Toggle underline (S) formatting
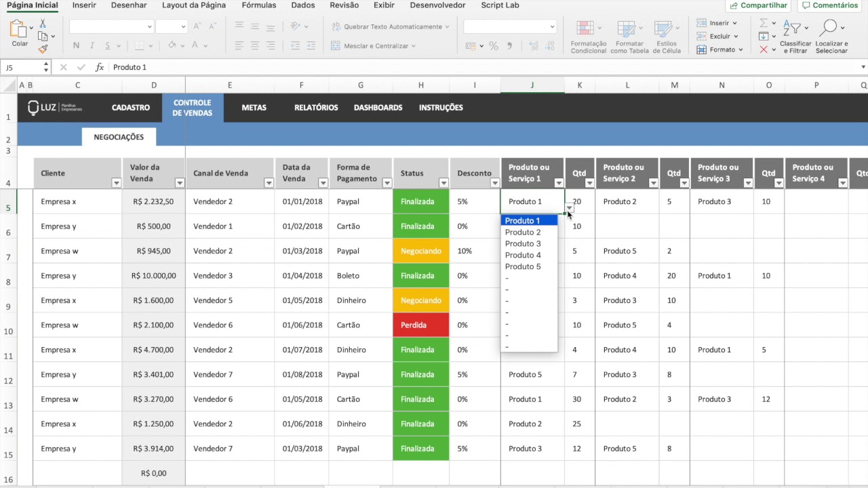This screenshot has width=868, height=488. [x=108, y=46]
